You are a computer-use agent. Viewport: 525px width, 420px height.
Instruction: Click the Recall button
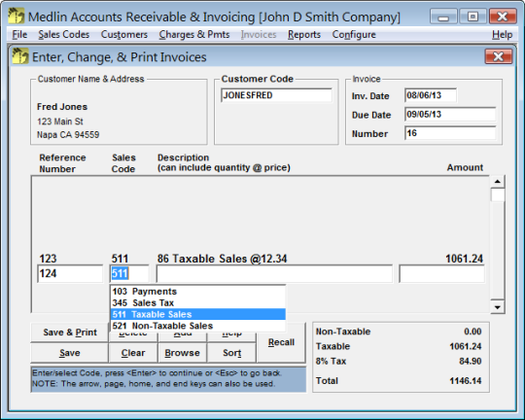click(x=281, y=342)
